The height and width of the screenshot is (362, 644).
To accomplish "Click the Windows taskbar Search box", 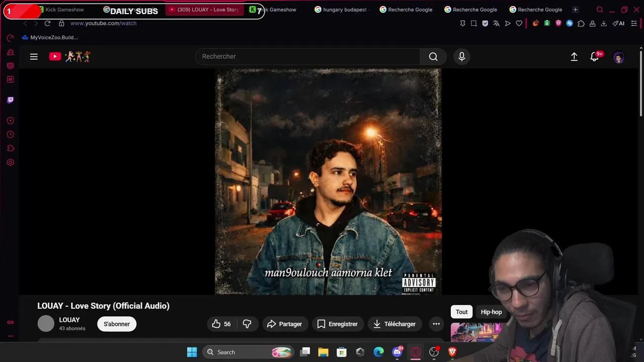I will pyautogui.click(x=249, y=352).
